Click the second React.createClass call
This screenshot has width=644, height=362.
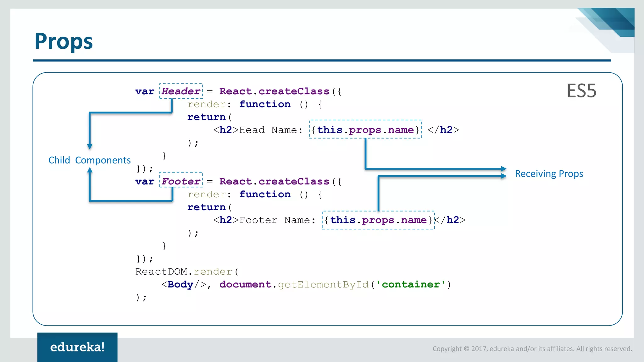274,182
